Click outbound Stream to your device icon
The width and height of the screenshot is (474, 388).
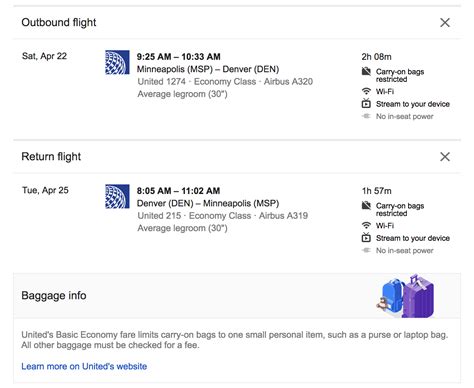tap(366, 104)
